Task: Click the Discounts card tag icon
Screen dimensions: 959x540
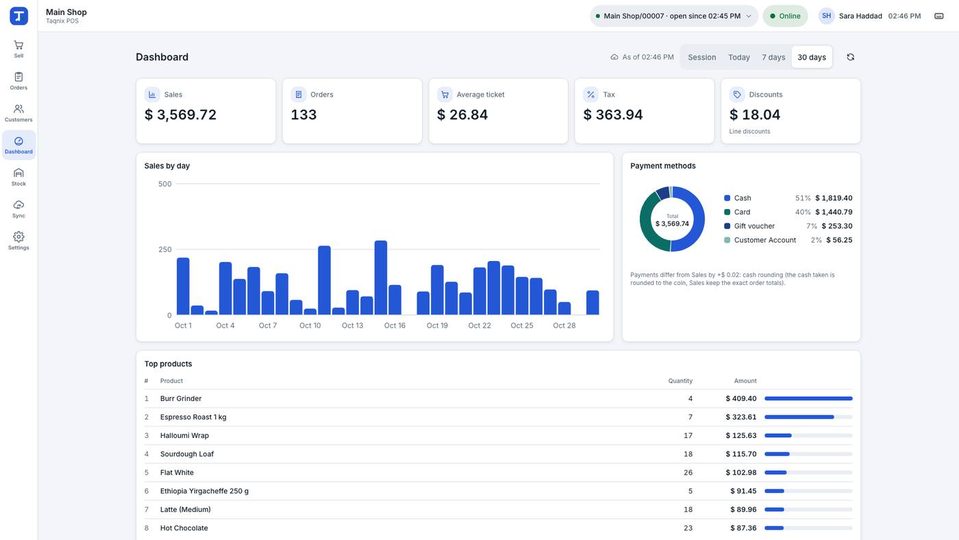Action: [737, 94]
